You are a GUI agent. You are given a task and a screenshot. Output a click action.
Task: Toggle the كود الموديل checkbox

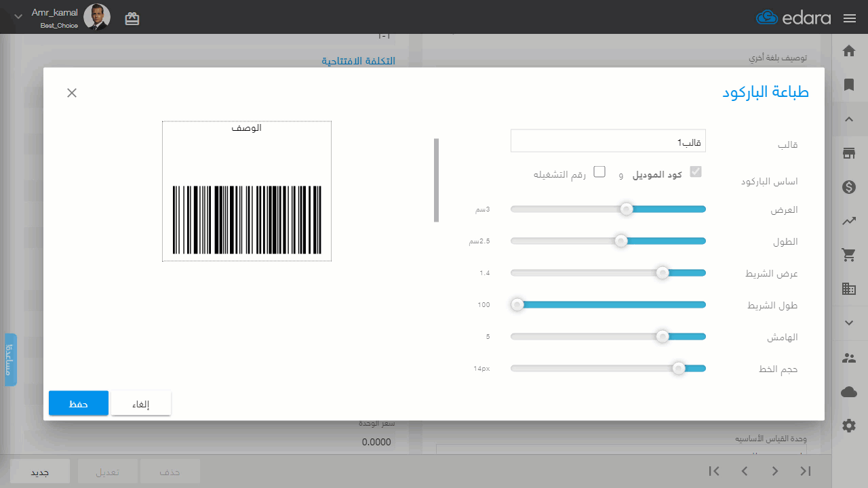[696, 171]
